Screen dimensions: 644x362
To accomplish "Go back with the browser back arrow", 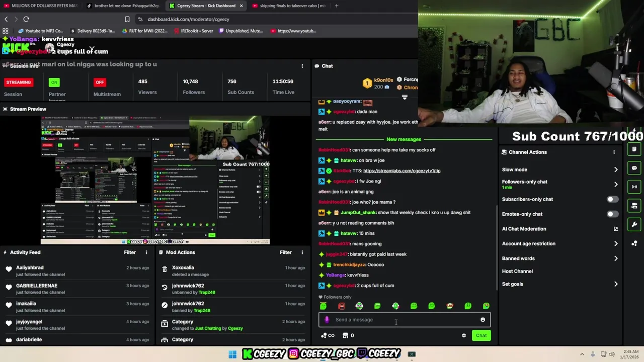I will 6,19.
